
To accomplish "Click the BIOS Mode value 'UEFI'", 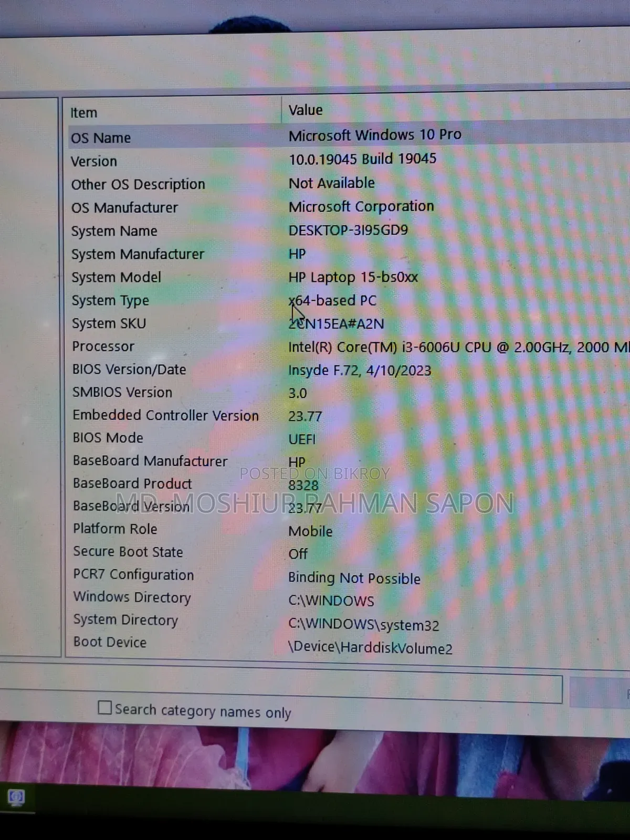I will click(302, 439).
